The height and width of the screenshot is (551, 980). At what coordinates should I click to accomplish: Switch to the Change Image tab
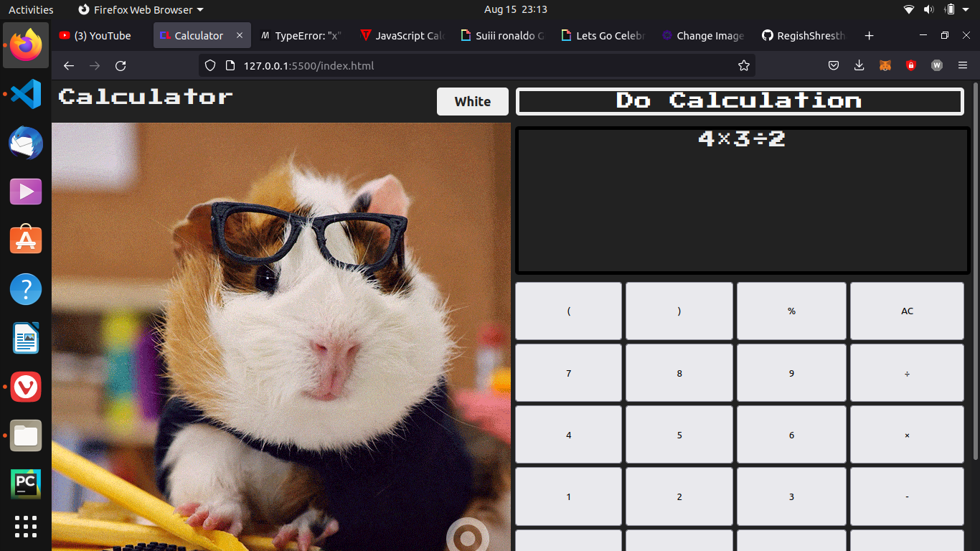tap(702, 36)
